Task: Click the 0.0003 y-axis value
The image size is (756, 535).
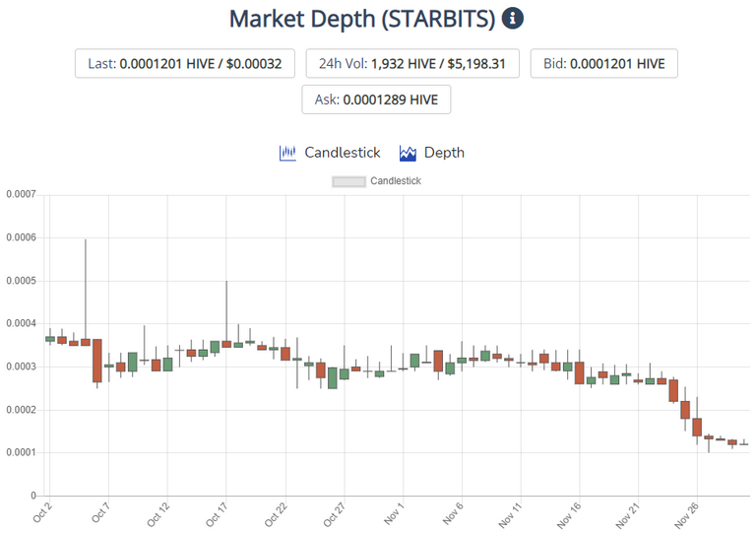Action: [21, 367]
